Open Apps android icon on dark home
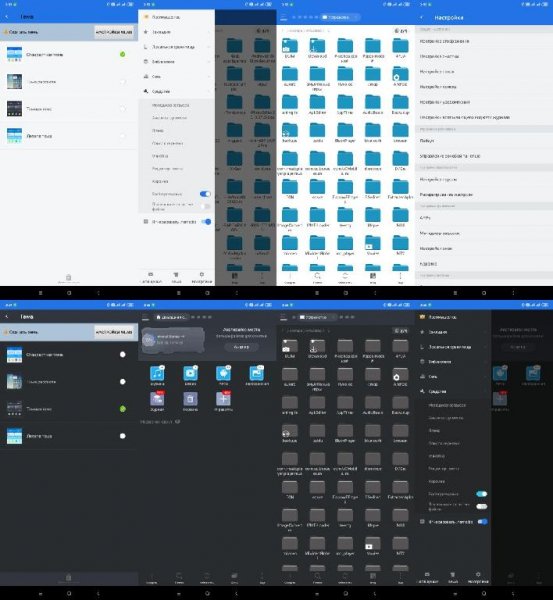The width and height of the screenshot is (553, 600). [223, 373]
